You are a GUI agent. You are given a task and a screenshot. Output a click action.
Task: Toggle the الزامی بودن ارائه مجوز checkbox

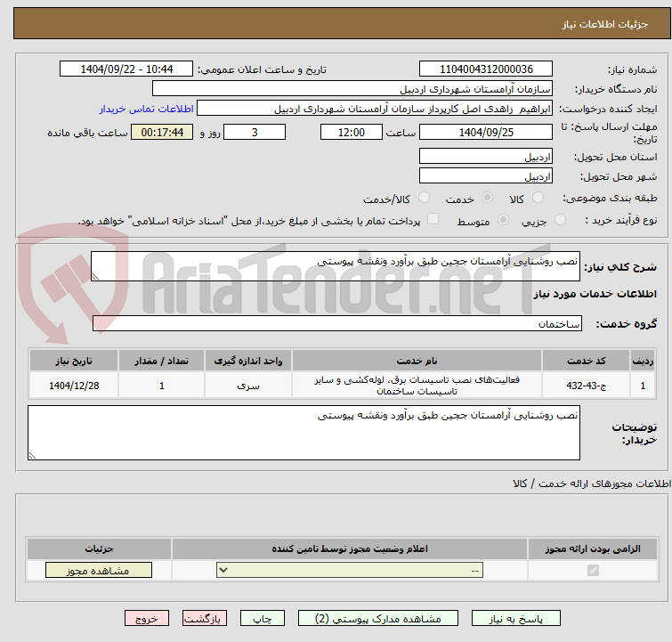pos(593,571)
